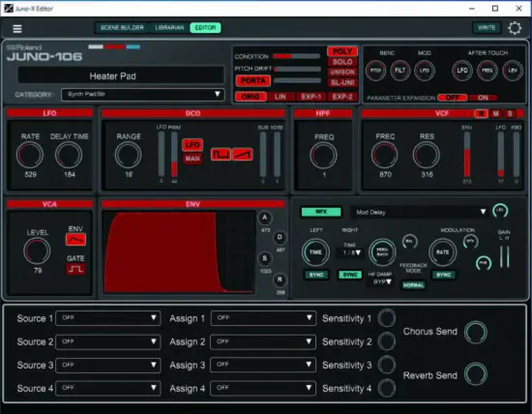Open settings with the gear icon

coord(515,28)
